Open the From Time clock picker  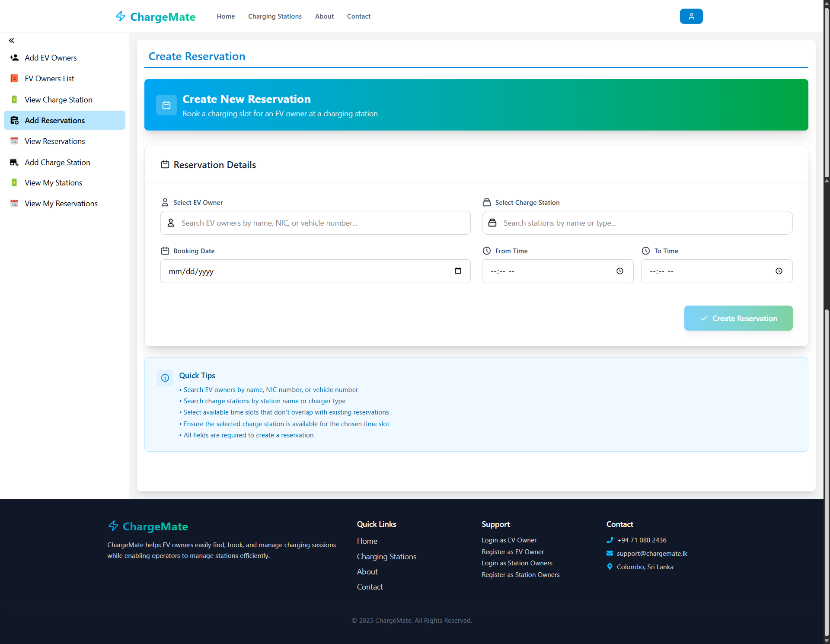619,271
